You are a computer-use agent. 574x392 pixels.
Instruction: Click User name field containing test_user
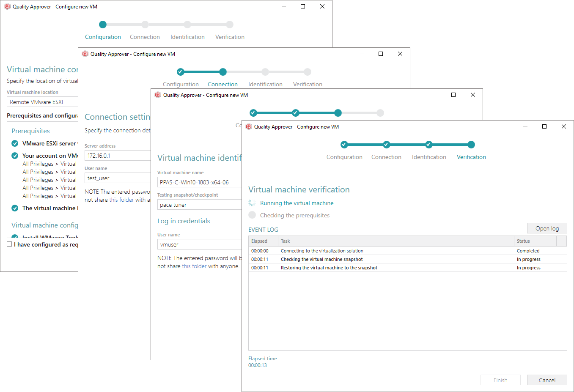coord(118,178)
